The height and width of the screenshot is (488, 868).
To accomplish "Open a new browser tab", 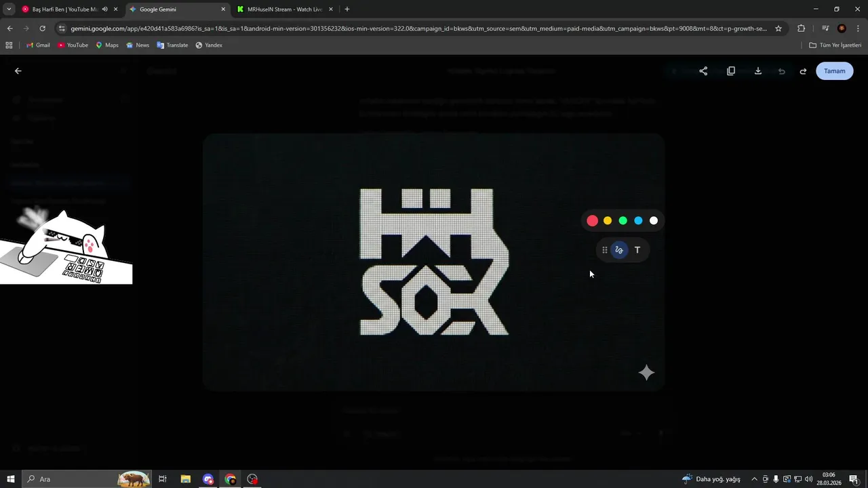I will tap(347, 9).
